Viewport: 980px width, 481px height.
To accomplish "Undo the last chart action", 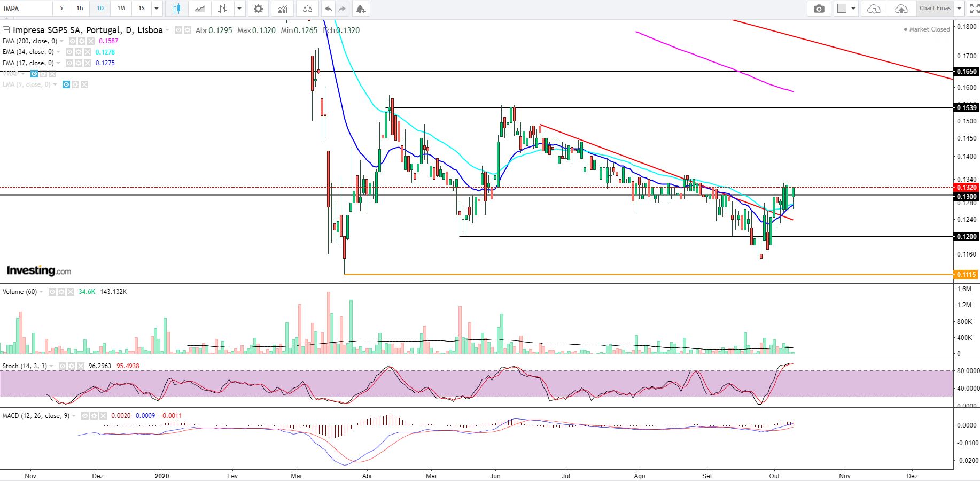I will click(328, 9).
